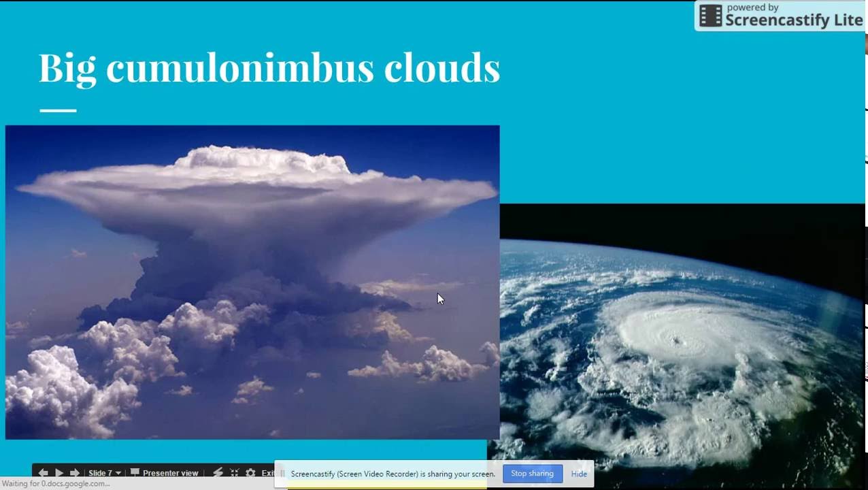
Task: Click the play slideshow triangle icon
Action: click(59, 472)
